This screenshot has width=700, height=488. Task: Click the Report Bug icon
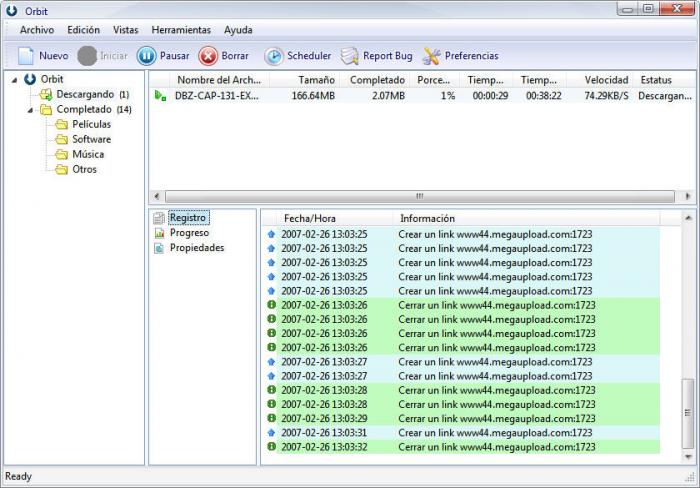[349, 56]
